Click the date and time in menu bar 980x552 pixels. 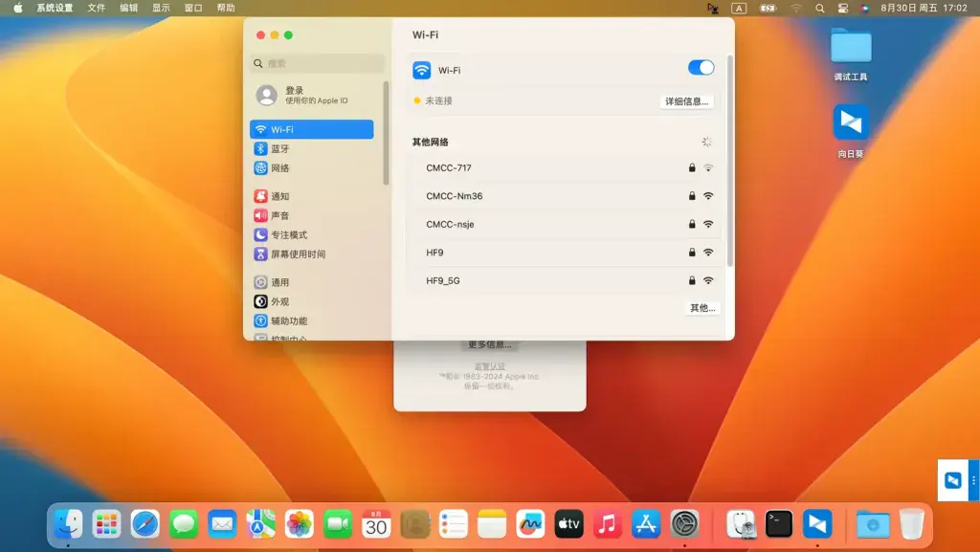tap(924, 8)
